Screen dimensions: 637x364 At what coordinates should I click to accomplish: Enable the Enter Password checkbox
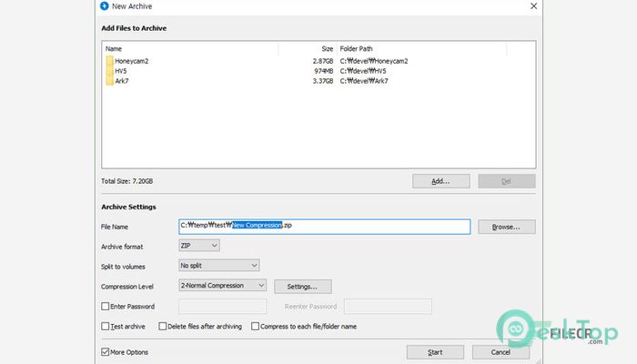[106, 307]
